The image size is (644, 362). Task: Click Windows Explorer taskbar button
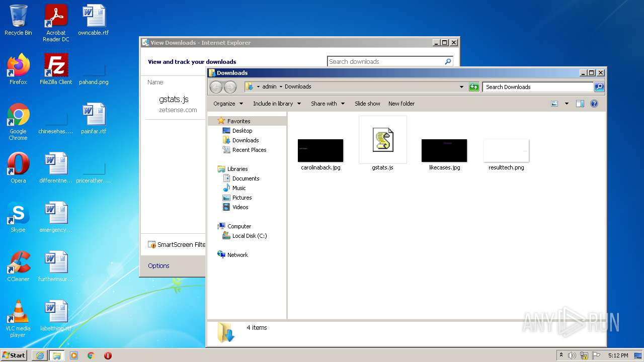pyautogui.click(x=57, y=355)
